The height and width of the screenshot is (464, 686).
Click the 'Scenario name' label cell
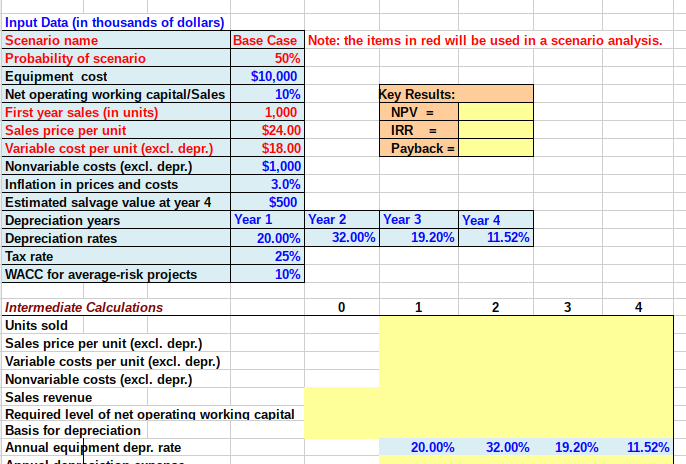click(x=116, y=40)
